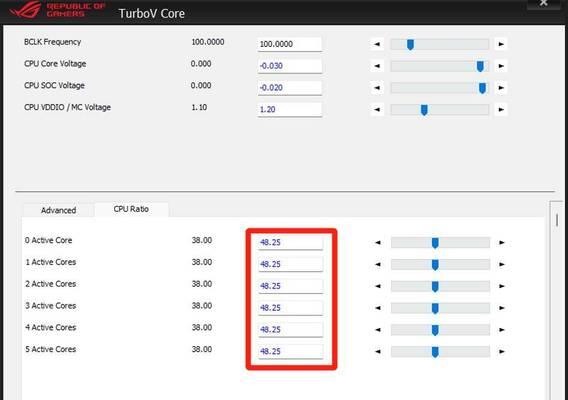The image size is (568, 400).
Task: Increase CPU SOC Voltage with right arrow
Action: [501, 88]
